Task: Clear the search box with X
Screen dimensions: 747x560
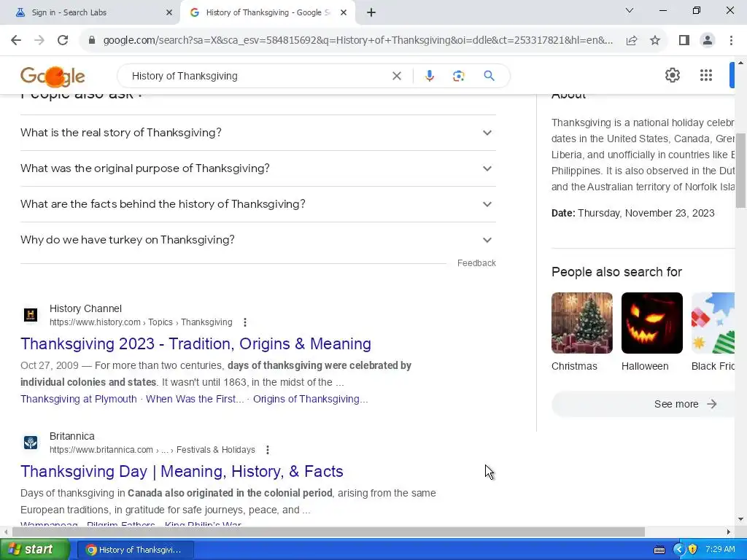Action: pos(396,76)
